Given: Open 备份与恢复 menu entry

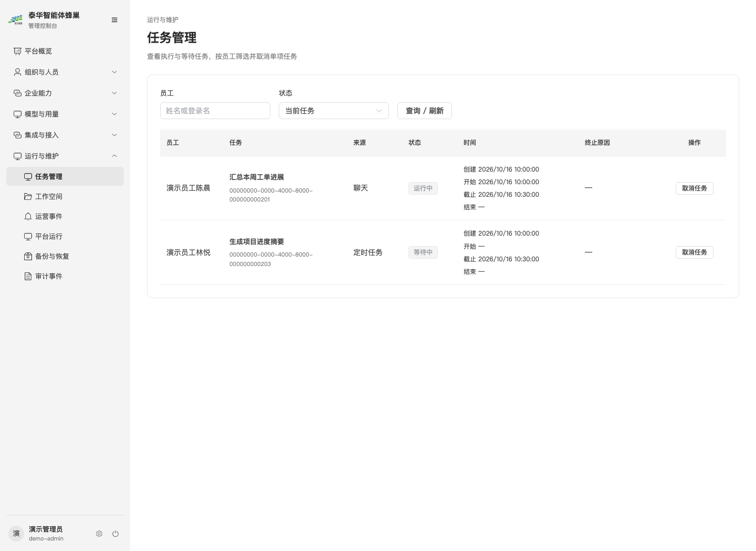Looking at the screenshot, I should click(65, 256).
